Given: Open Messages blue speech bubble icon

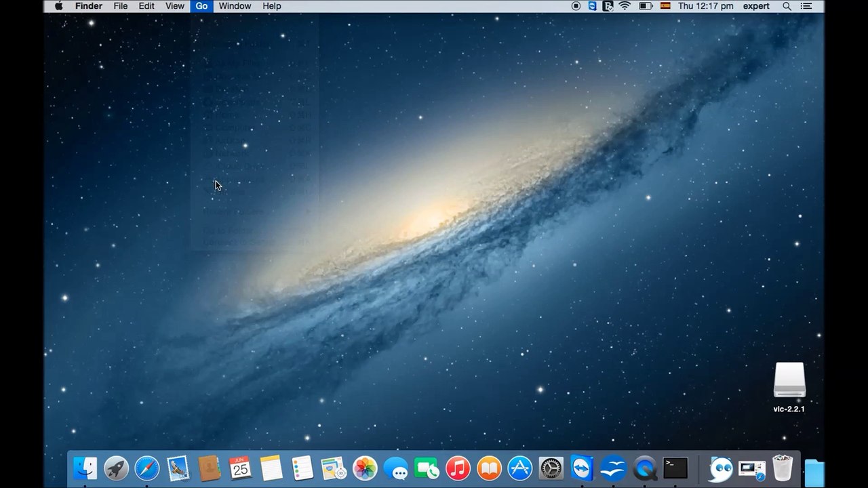Looking at the screenshot, I should (396, 468).
